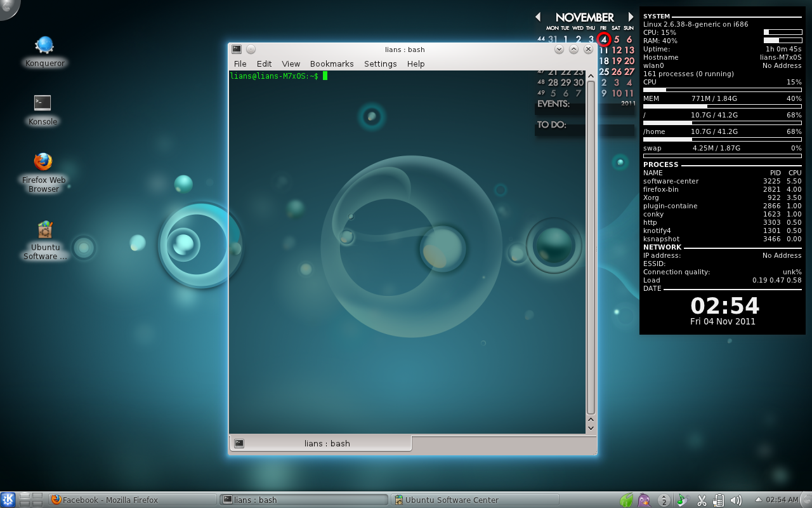This screenshot has height=508, width=812.
Task: Switch to the top-left virtual desktop in pager
Action: click(25, 496)
